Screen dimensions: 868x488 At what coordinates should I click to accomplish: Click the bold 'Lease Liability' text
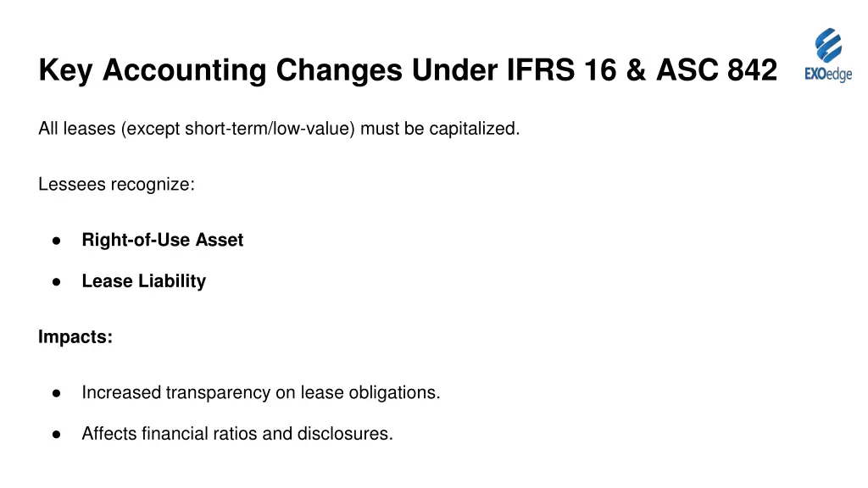click(x=143, y=281)
